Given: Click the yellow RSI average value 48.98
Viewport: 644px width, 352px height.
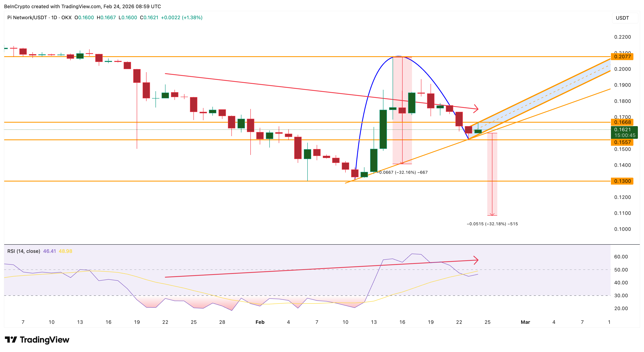Looking at the screenshot, I should tap(65, 251).
